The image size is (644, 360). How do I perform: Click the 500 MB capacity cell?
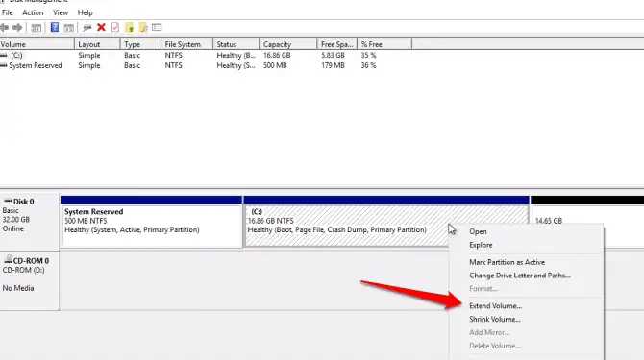(275, 65)
